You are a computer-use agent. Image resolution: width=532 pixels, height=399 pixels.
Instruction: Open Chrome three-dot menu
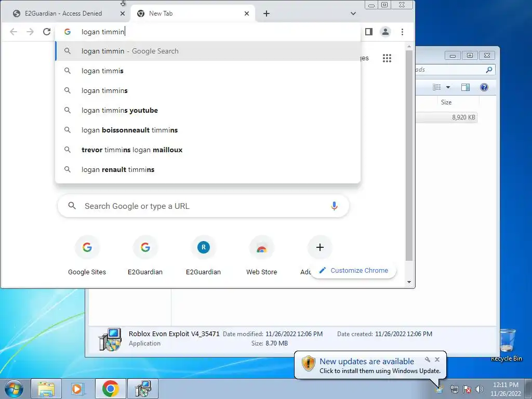point(403,32)
